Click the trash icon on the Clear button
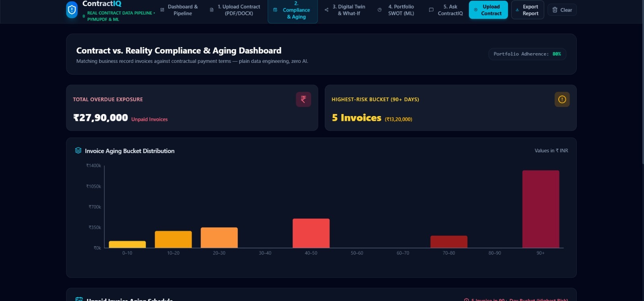644x301 pixels. tap(555, 10)
